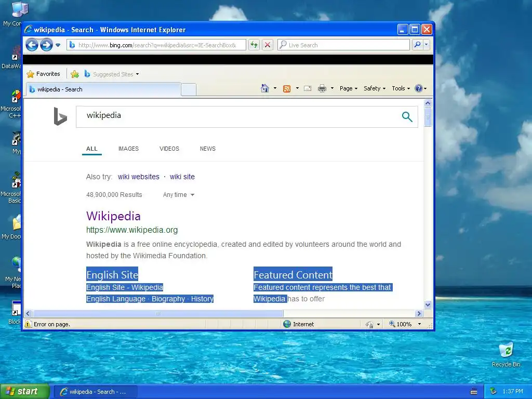532x399 pixels.
Task: Switch to the IMAGES tab
Action: pyautogui.click(x=128, y=149)
